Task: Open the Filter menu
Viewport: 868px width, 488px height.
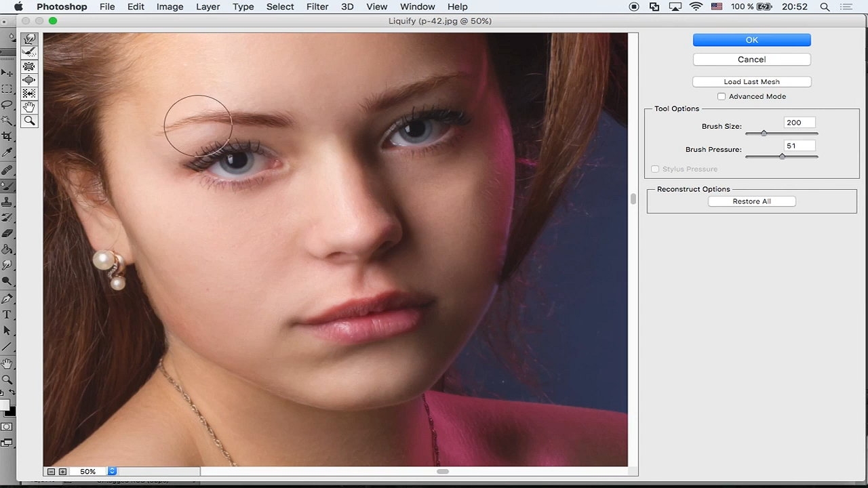Action: pos(317,7)
